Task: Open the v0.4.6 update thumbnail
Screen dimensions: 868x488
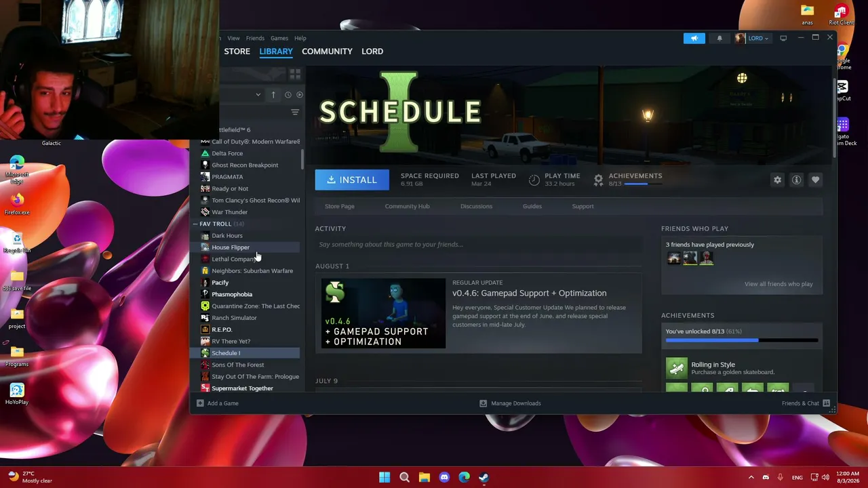Action: tap(384, 314)
